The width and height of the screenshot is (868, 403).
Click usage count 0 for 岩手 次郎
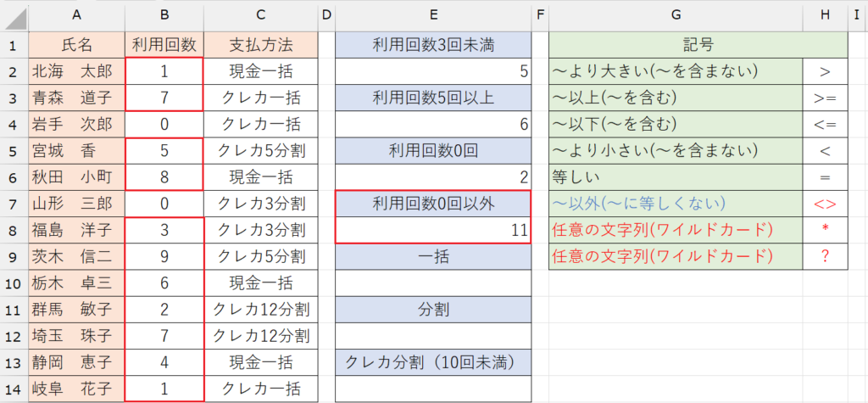point(164,124)
